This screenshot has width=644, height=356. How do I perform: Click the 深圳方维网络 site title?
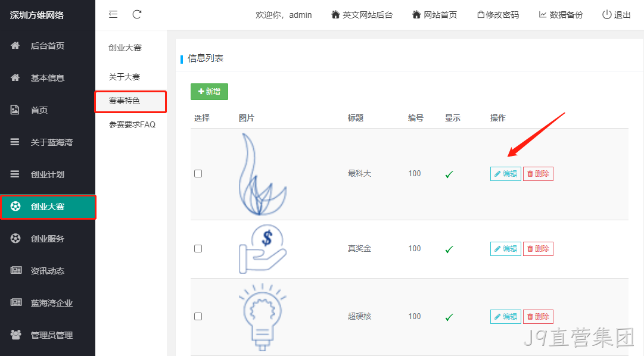37,15
